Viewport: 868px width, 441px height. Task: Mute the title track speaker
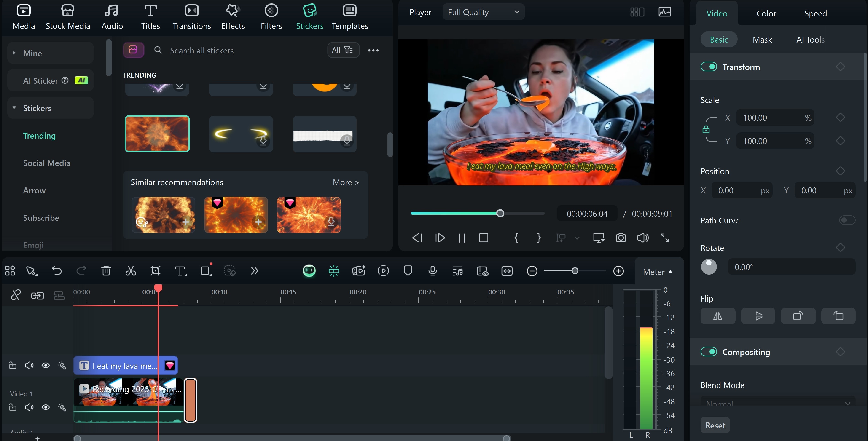click(x=29, y=366)
